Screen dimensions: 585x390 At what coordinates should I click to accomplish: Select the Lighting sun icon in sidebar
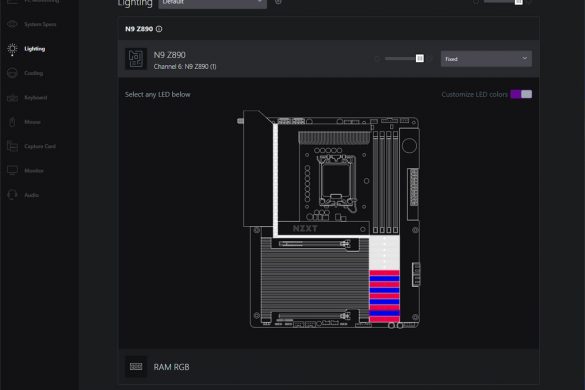point(12,49)
